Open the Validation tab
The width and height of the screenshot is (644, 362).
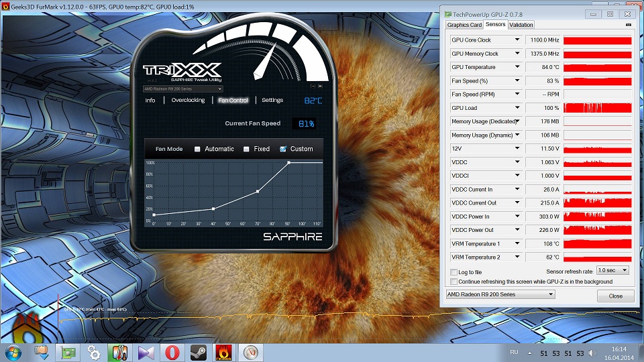521,25
